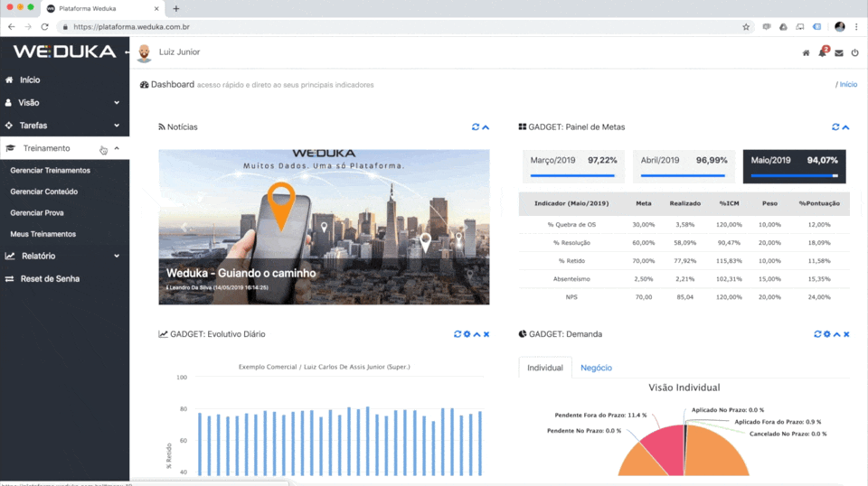Click the '% Quebra de OS' indicator row

684,224
